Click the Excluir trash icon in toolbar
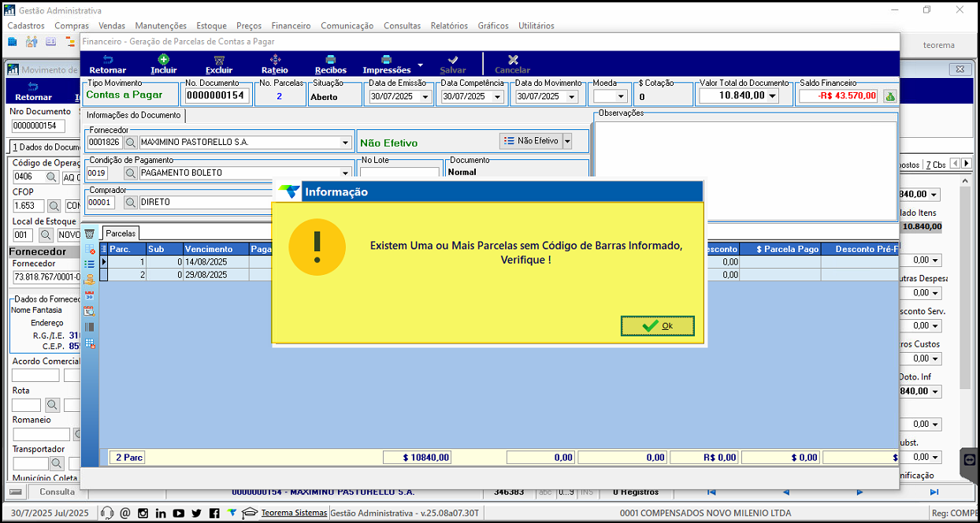 pos(219,59)
